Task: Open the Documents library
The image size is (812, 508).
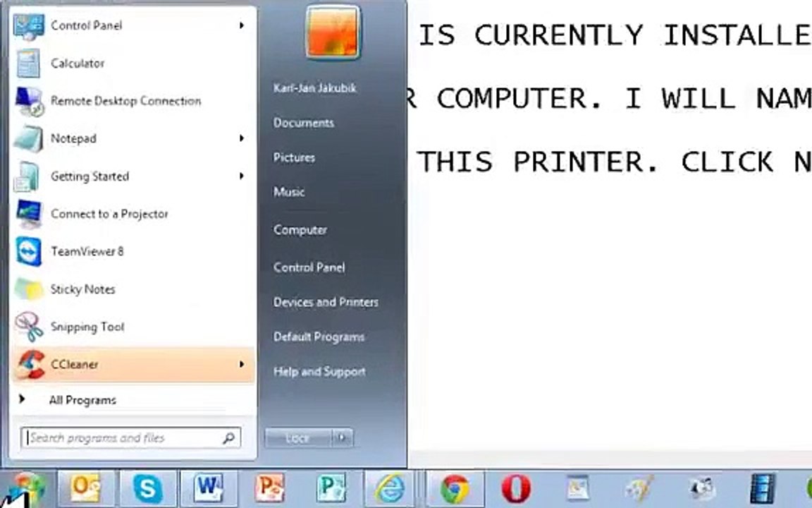Action: (x=304, y=123)
